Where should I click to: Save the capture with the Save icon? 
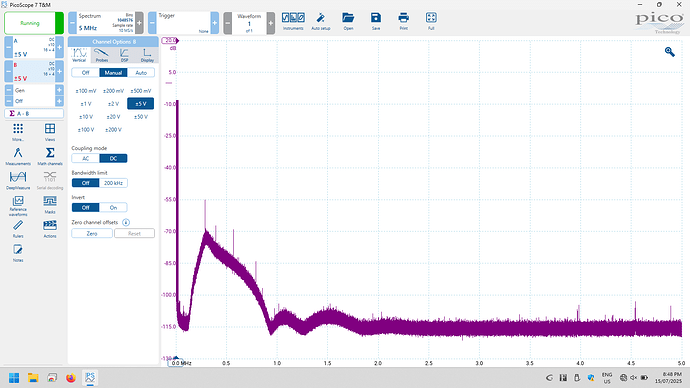coord(376,21)
